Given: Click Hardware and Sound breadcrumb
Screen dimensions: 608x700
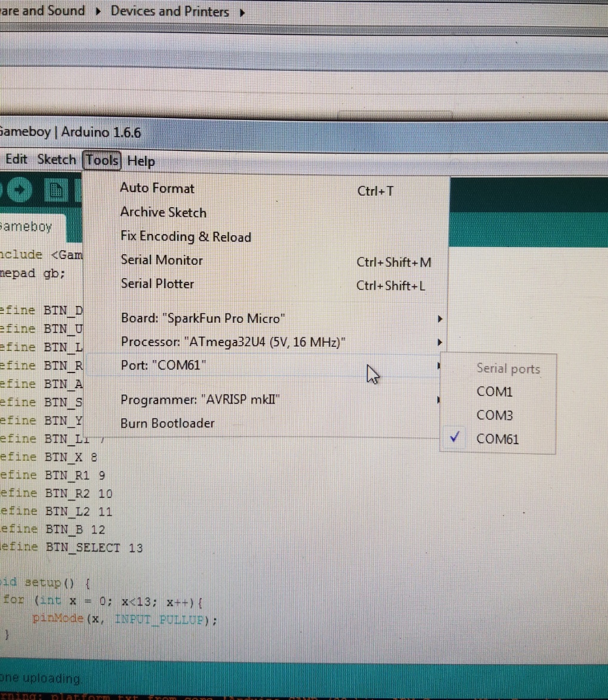Looking at the screenshot, I should [x=42, y=10].
